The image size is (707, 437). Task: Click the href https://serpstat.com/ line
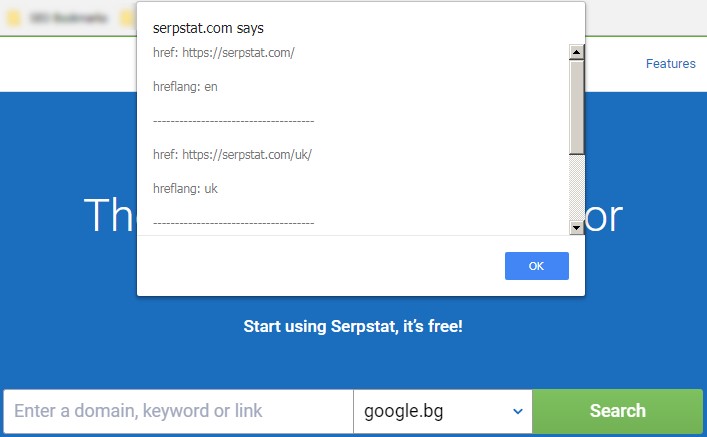[224, 53]
